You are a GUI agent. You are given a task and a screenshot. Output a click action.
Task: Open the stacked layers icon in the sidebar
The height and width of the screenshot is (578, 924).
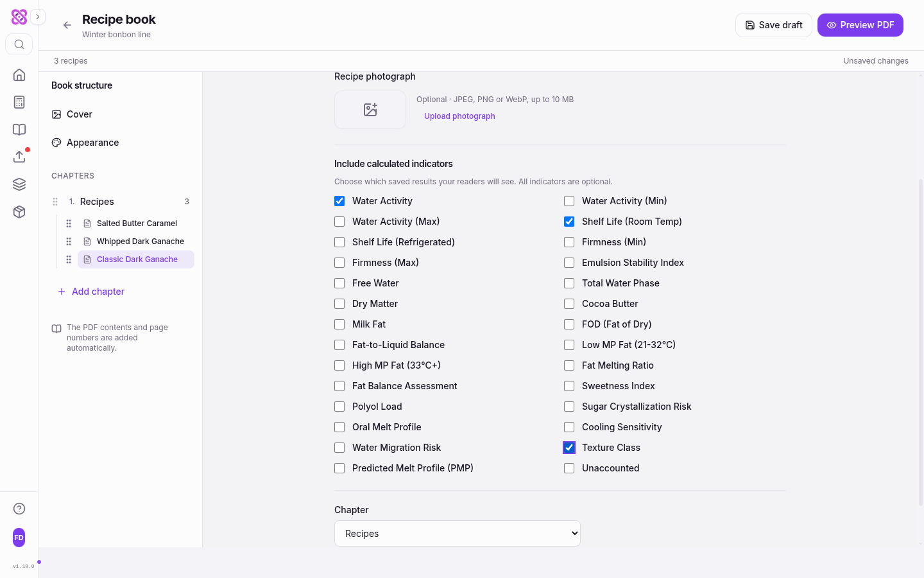pyautogui.click(x=19, y=184)
